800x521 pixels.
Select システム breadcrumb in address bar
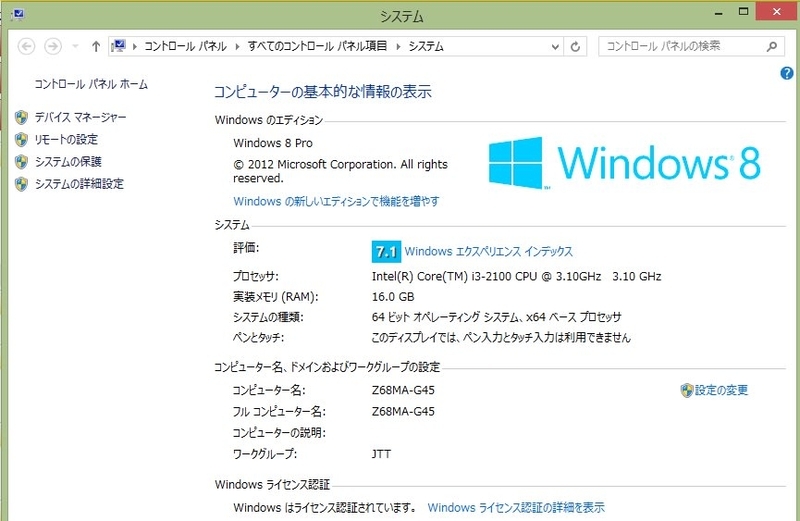426,46
